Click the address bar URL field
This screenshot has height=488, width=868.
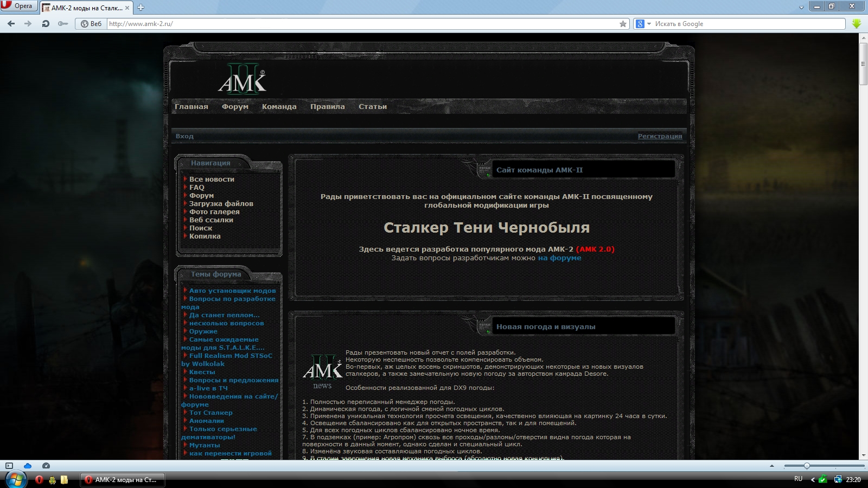click(362, 24)
